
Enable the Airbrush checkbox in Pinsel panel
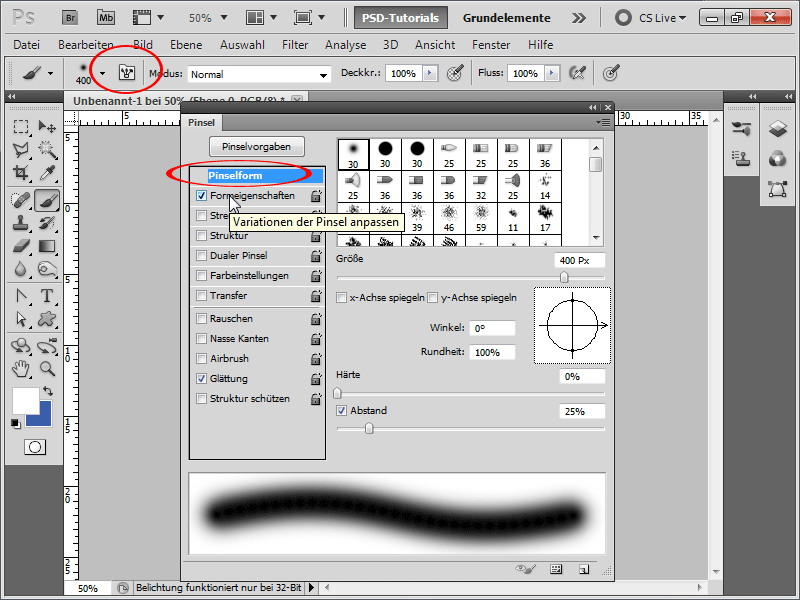tap(202, 359)
